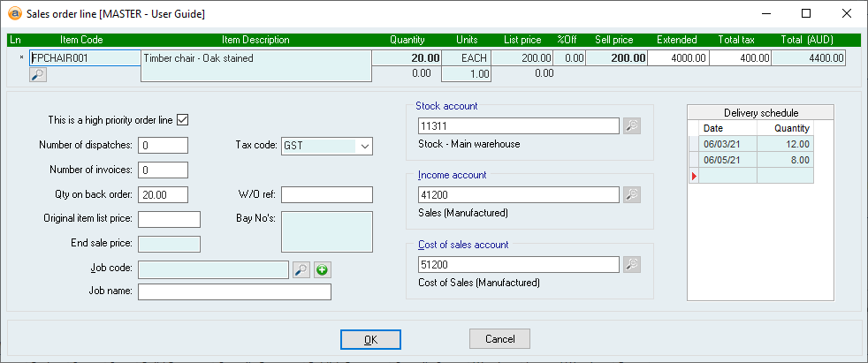Click the Job name text field
The height and width of the screenshot is (363, 868).
tap(234, 291)
